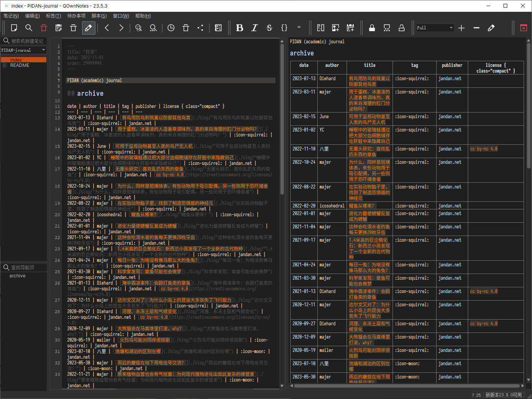Viewport: 532px width, 399px height.
Task: Select the index note in list
Action: (x=24, y=60)
